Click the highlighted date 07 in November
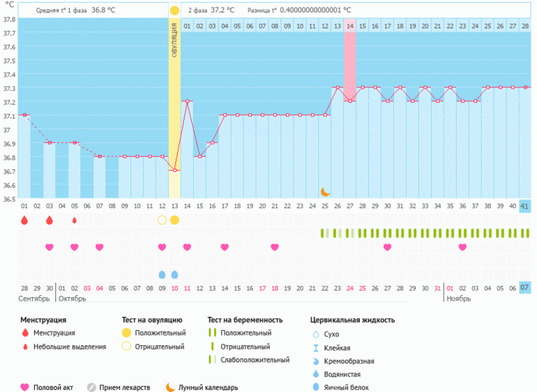537x392 pixels. pyautogui.click(x=525, y=288)
